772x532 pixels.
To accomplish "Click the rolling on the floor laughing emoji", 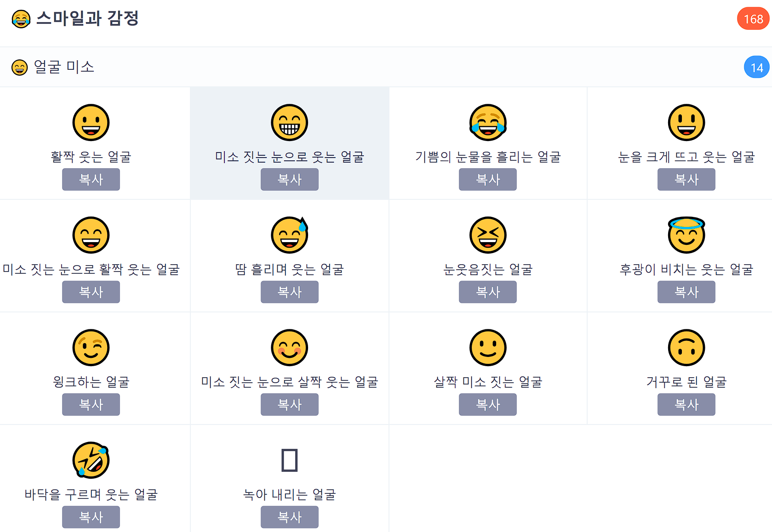I will click(91, 460).
